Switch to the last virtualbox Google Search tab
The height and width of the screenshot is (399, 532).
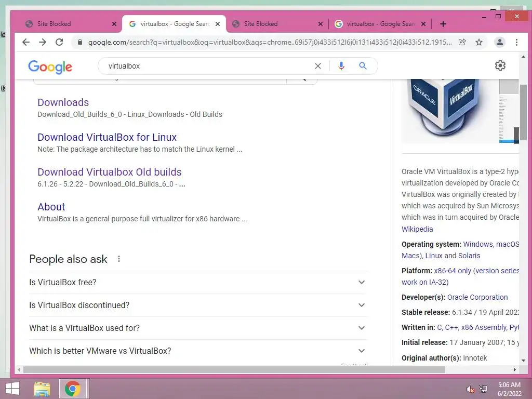380,24
